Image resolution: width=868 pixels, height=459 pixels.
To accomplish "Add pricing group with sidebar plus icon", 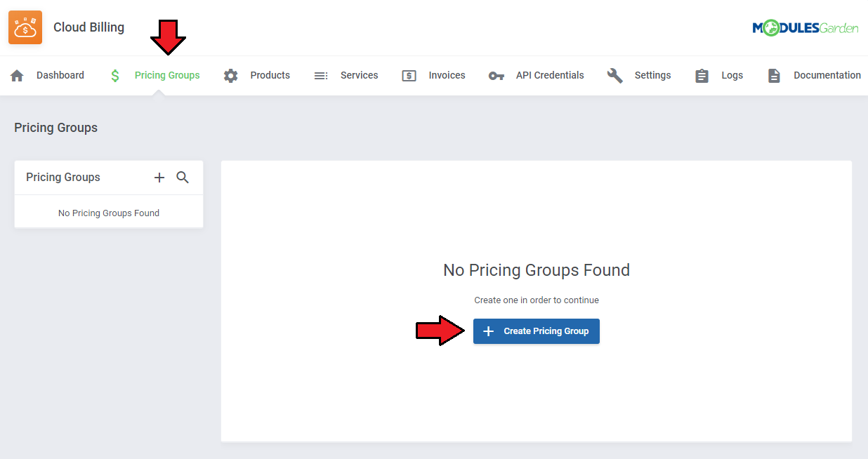I will pos(159,178).
